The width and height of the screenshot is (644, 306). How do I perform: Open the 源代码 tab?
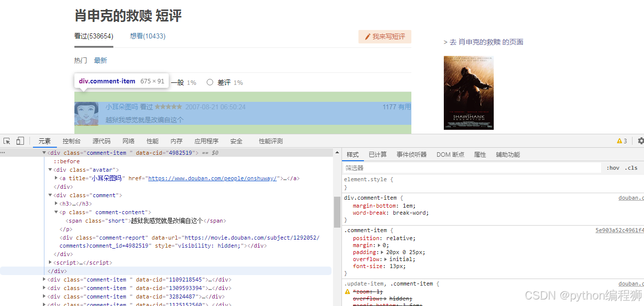(x=101, y=141)
